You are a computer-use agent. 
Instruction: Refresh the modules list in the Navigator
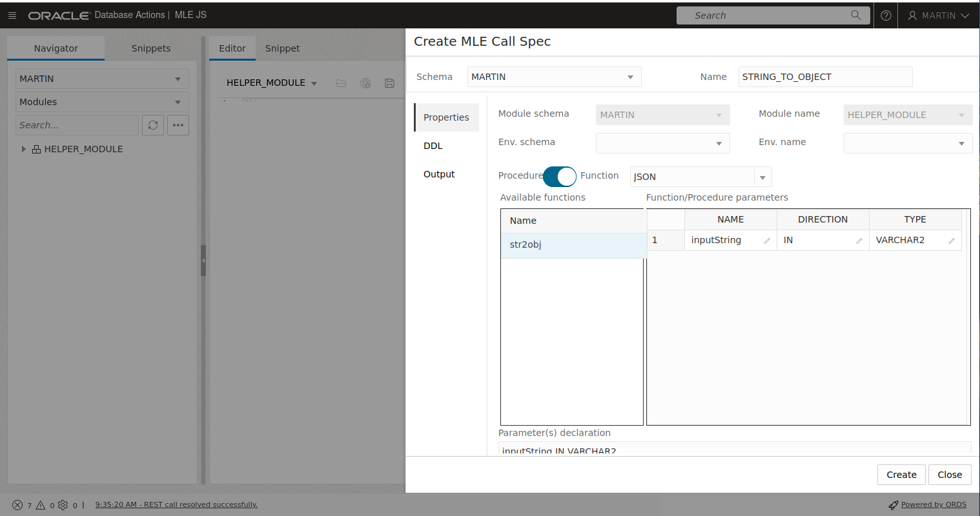point(153,125)
